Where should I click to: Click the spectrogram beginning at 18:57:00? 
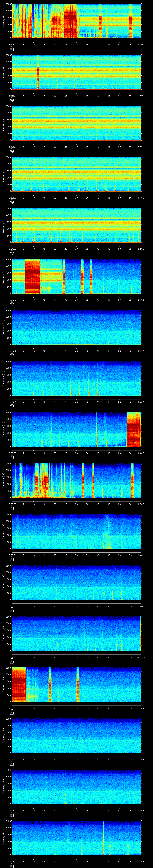tap(76, 531)
